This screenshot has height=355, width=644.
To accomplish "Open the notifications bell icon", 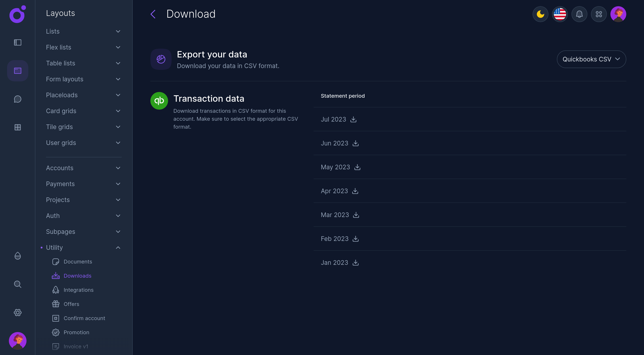I will click(579, 14).
